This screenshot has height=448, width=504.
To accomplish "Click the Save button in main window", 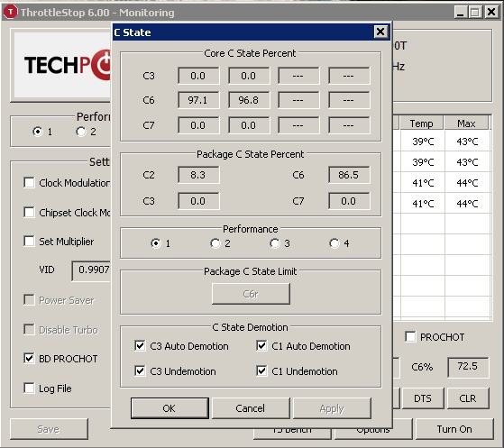I will pos(49,429).
